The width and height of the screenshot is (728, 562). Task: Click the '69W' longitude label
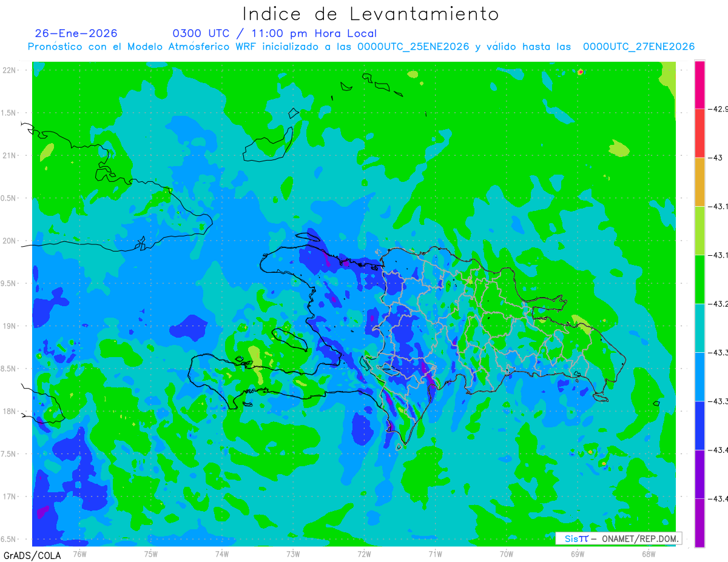coord(577,554)
